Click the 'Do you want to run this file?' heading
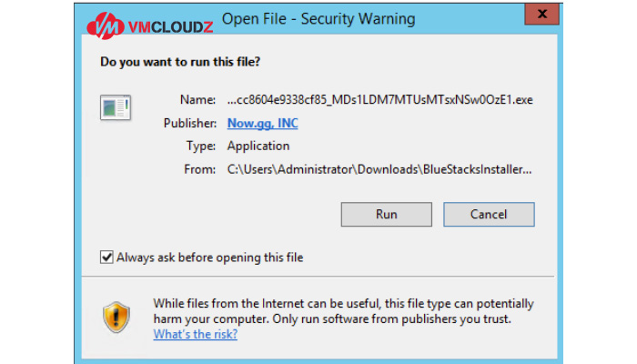The height and width of the screenshot is (364, 637). (180, 62)
